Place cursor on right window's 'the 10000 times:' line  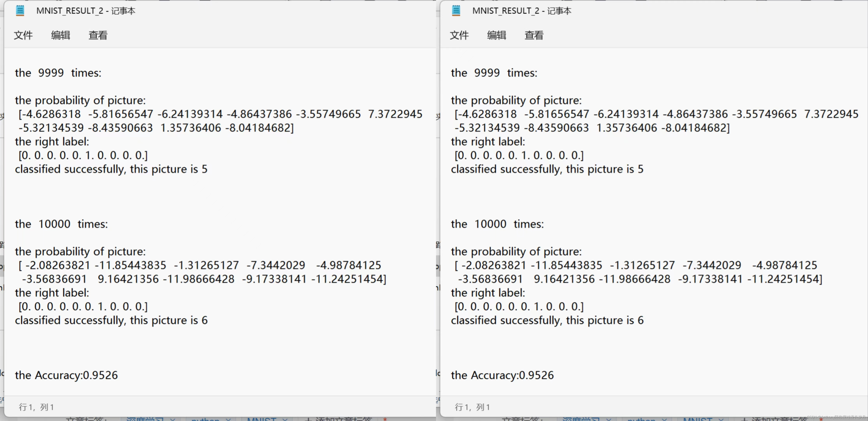click(x=497, y=224)
